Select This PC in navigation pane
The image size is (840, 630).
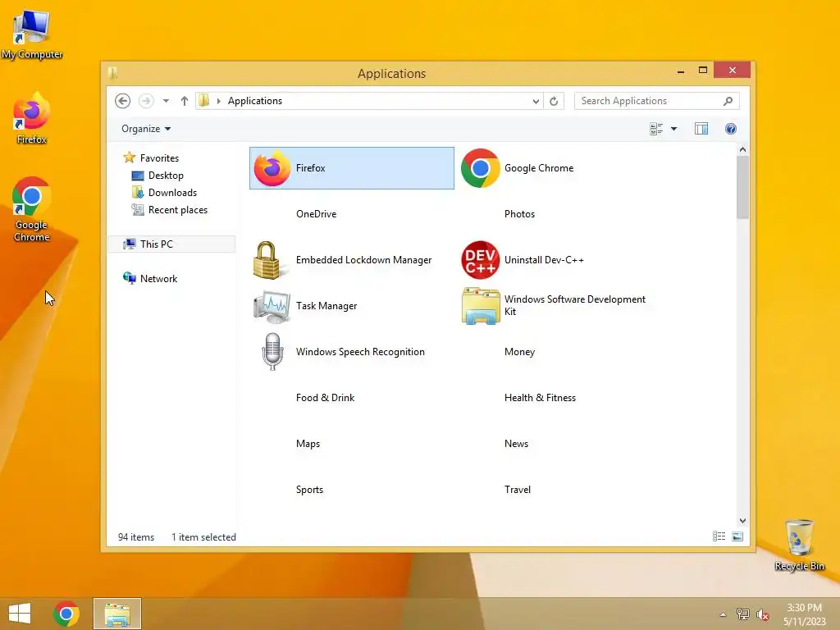pos(171,244)
